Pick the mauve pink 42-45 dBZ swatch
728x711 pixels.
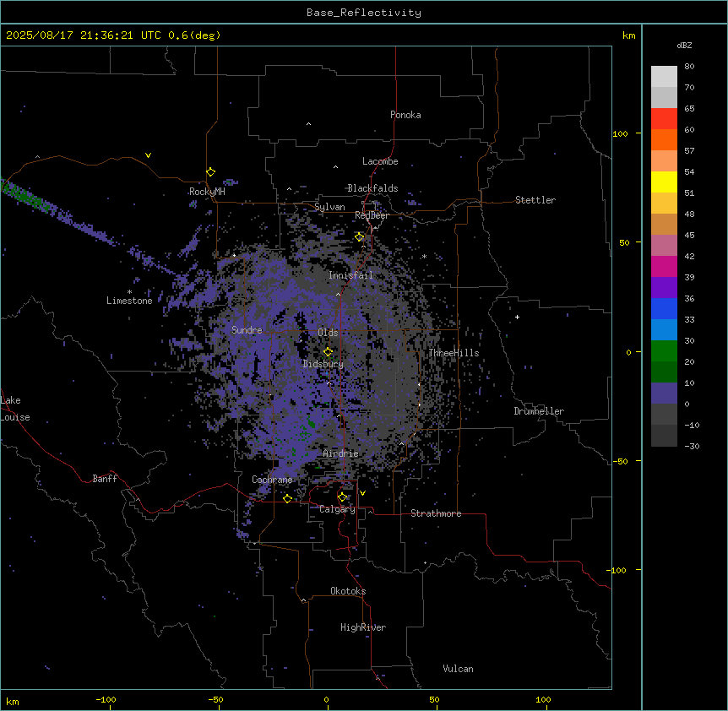click(664, 245)
